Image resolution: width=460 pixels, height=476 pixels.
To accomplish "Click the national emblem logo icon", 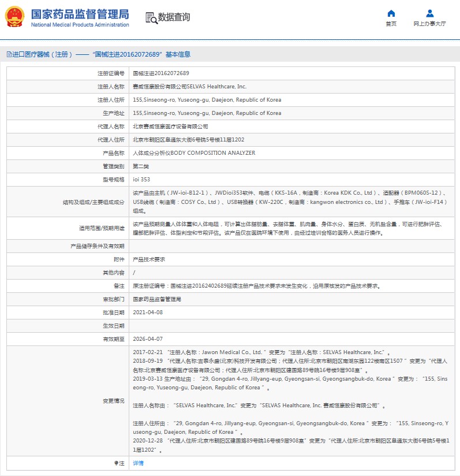I will point(14,16).
